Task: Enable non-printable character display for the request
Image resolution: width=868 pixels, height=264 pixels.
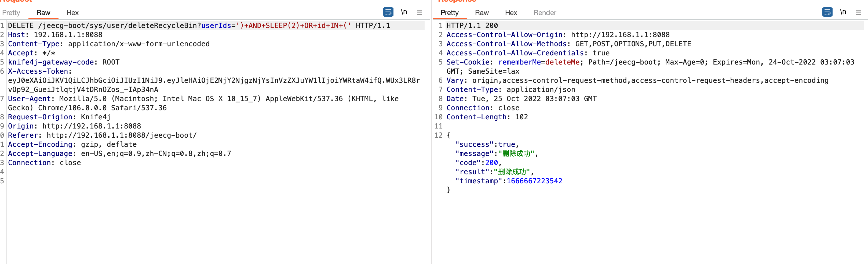Action: 404,12
